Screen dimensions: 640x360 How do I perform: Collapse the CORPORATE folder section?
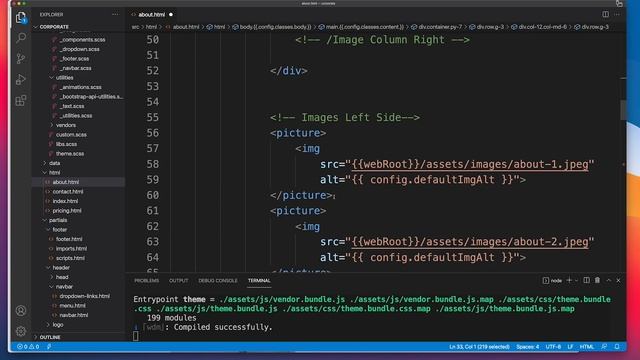(x=54, y=27)
